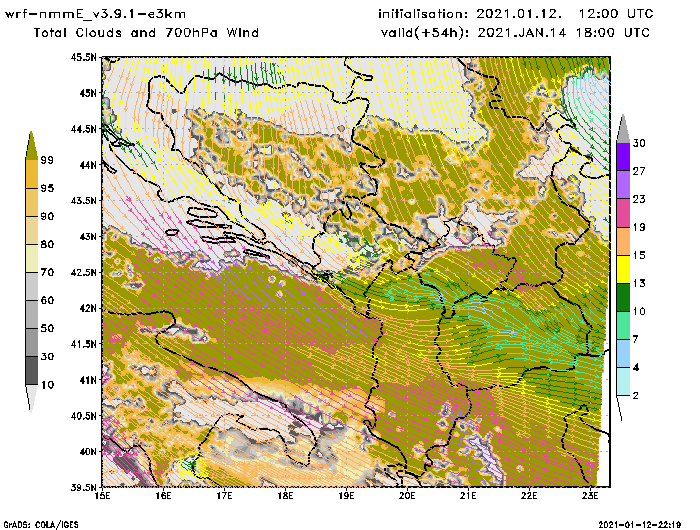Click the model name wrf-nmmE_v3.9.1-e3km
This screenshot has width=700, height=530.
(x=95, y=14)
